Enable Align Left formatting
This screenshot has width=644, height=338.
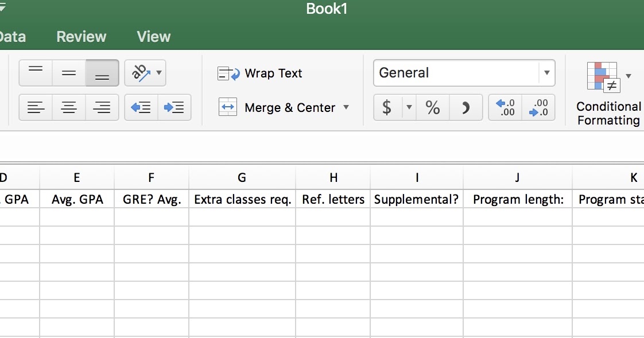click(x=35, y=107)
